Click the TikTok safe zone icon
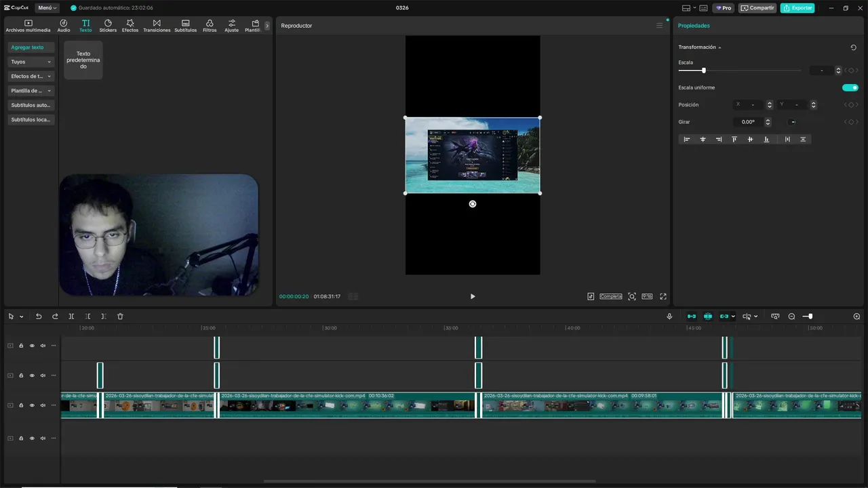Viewport: 868px width, 488px height. [591, 296]
